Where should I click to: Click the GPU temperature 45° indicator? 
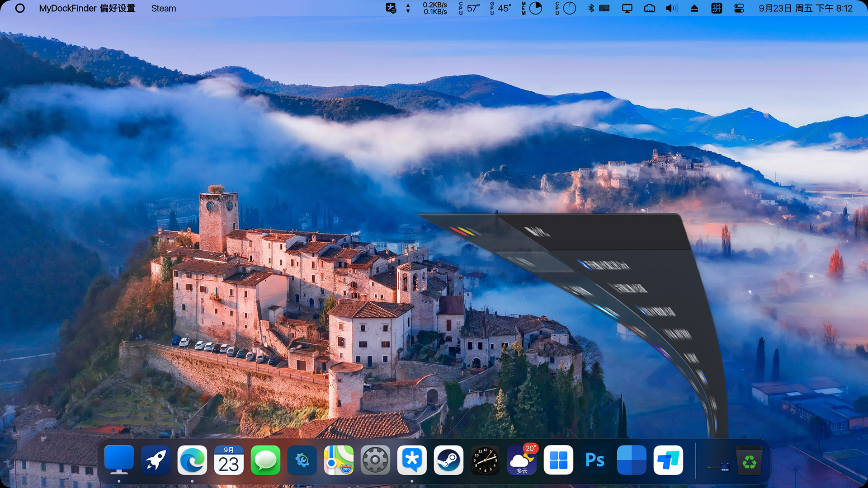pyautogui.click(x=500, y=8)
